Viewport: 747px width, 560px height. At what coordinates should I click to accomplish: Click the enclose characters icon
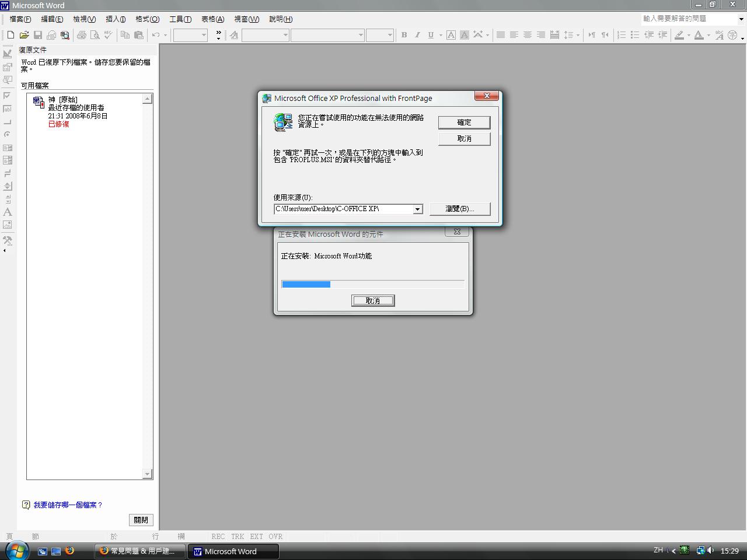pyautogui.click(x=733, y=35)
